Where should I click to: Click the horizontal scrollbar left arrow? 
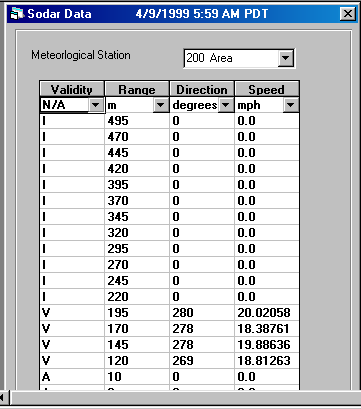(x=3, y=397)
